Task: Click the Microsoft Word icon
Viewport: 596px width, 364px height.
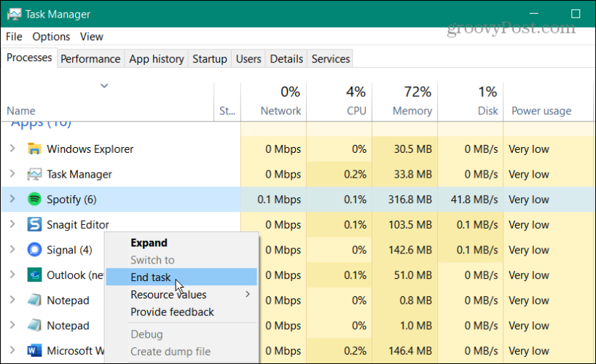Action: [x=34, y=350]
